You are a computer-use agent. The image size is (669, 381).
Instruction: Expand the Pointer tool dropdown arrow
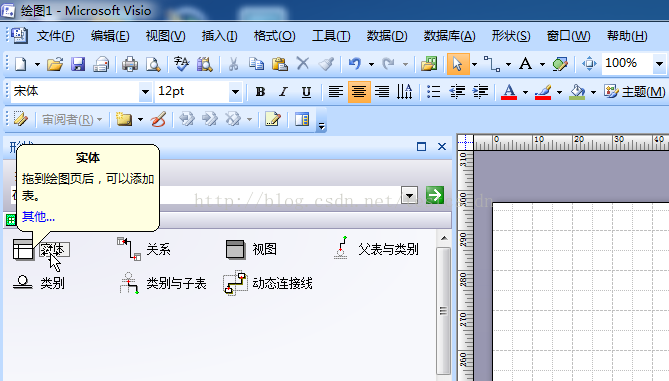(x=474, y=64)
